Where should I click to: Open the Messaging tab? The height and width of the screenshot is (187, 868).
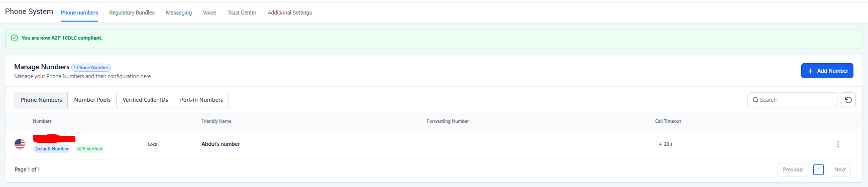179,13
